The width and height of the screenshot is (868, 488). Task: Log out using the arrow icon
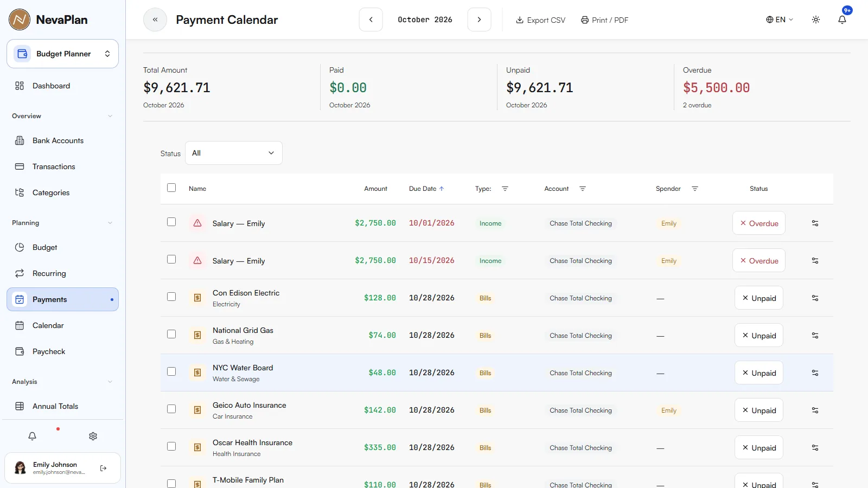click(x=104, y=468)
